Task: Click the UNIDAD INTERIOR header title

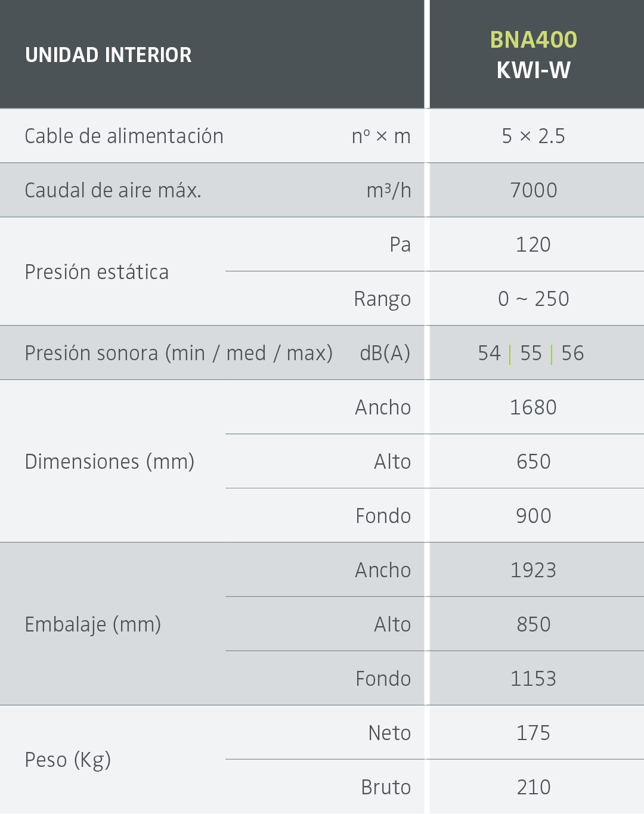Action: pyautogui.click(x=108, y=55)
